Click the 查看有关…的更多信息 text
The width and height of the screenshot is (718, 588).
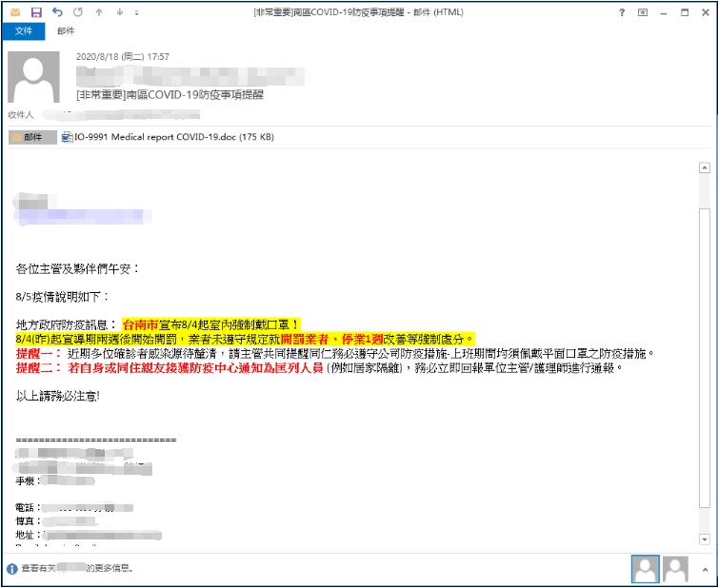pyautogui.click(x=78, y=568)
